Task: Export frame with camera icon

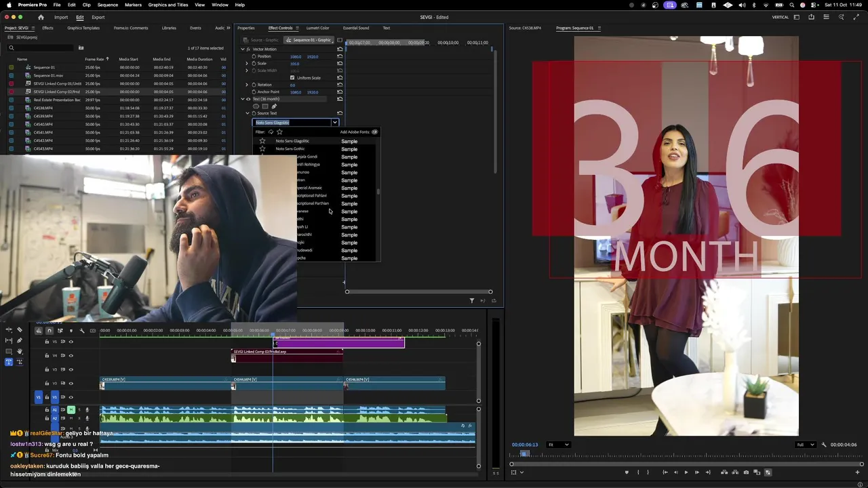Action: [x=746, y=472]
